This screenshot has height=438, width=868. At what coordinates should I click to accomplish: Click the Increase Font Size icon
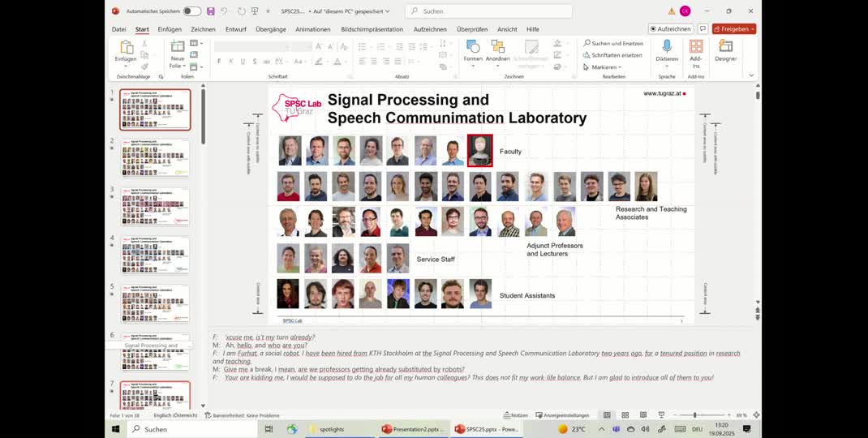pos(318,46)
